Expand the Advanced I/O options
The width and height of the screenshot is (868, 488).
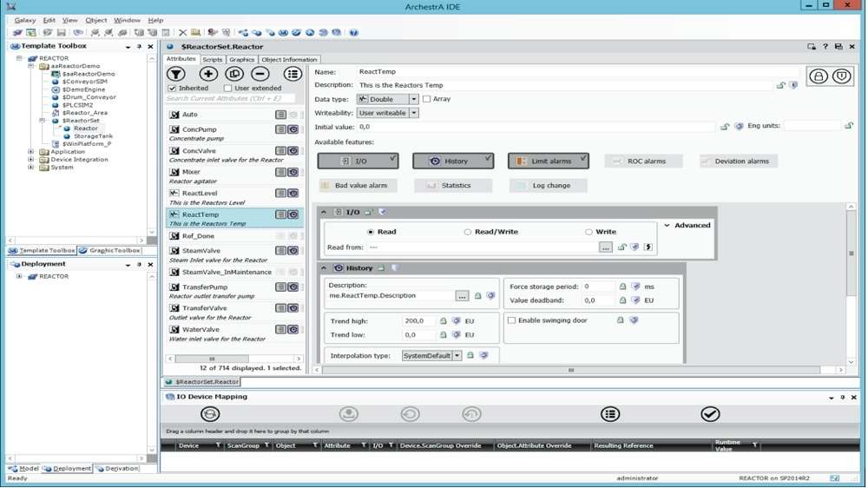pyautogui.click(x=667, y=226)
